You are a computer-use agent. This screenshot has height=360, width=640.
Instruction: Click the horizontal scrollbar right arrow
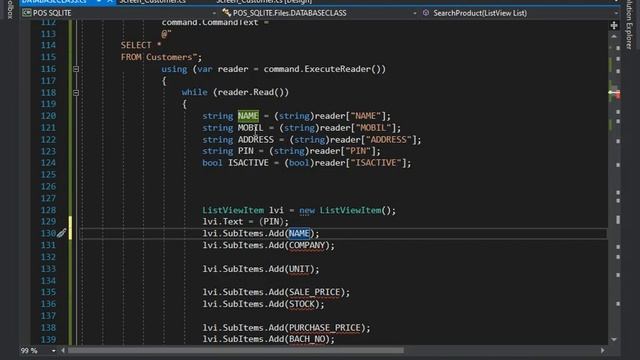point(603,350)
